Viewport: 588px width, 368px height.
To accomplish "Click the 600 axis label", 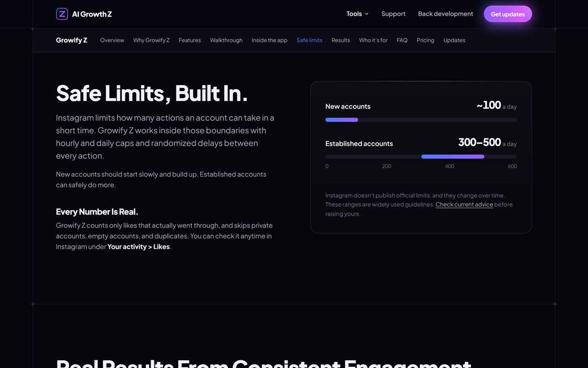I will tap(512, 166).
